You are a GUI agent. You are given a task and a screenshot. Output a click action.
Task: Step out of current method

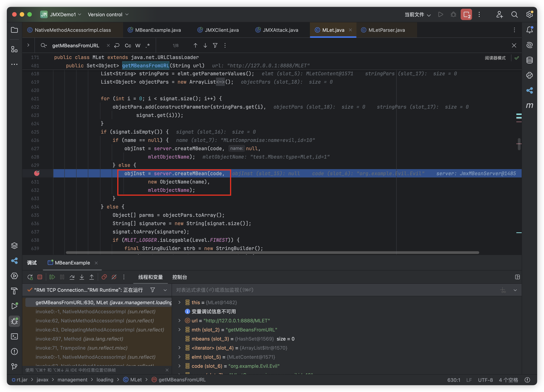click(92, 277)
